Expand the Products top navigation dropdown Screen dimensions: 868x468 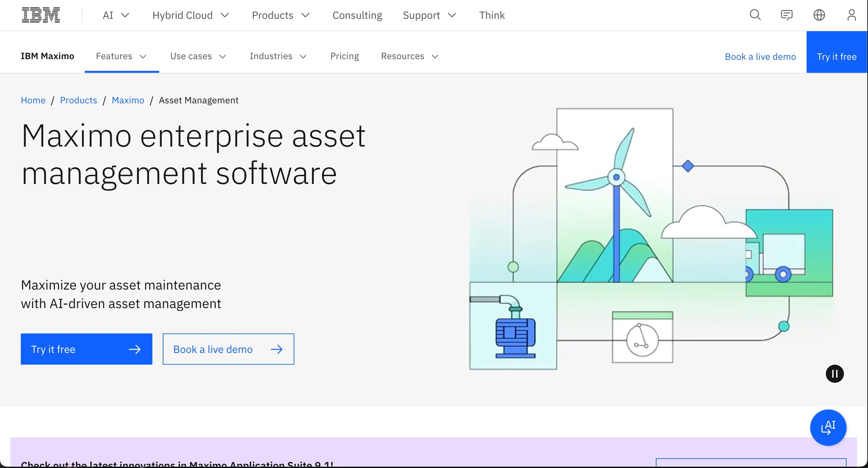tap(280, 15)
